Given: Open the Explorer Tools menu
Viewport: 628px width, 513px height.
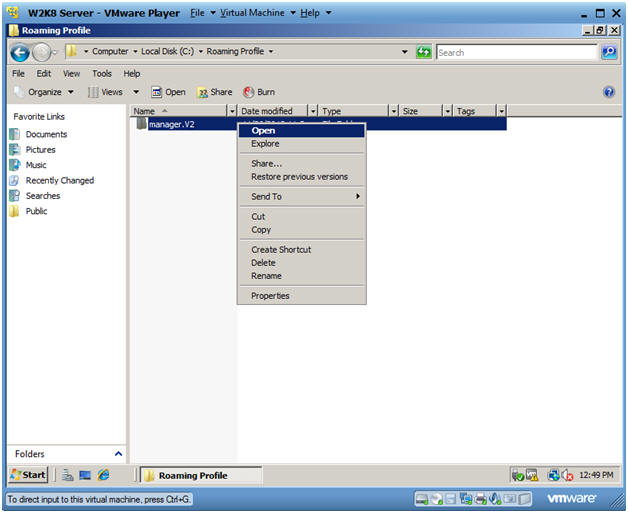Looking at the screenshot, I should [102, 74].
